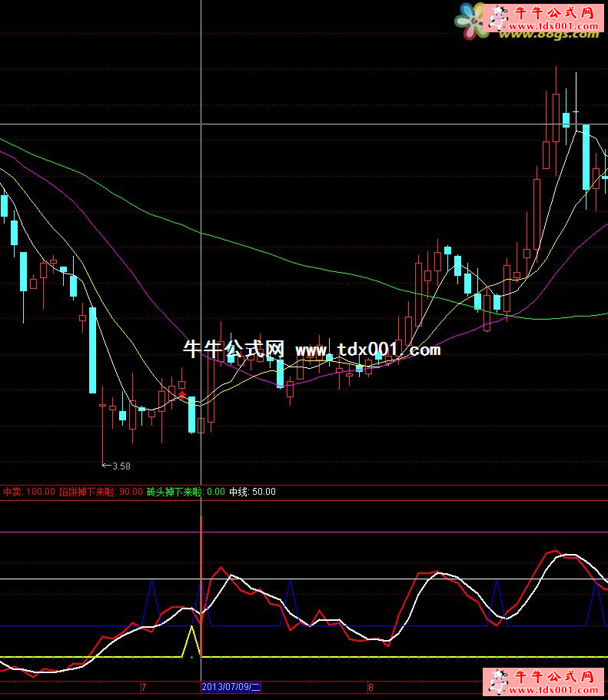The image size is (608, 700).
Task: Click the month 7 marker on time axis
Action: tap(144, 687)
